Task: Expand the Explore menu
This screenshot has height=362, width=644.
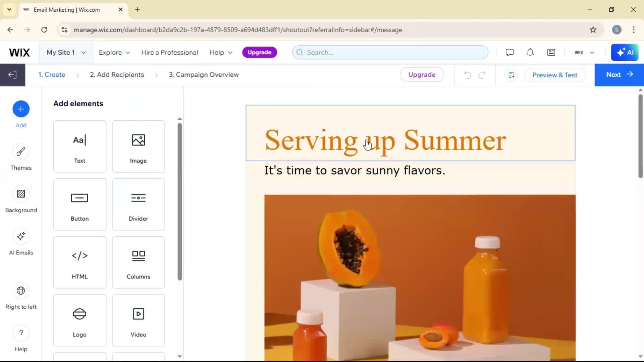Action: (114, 52)
